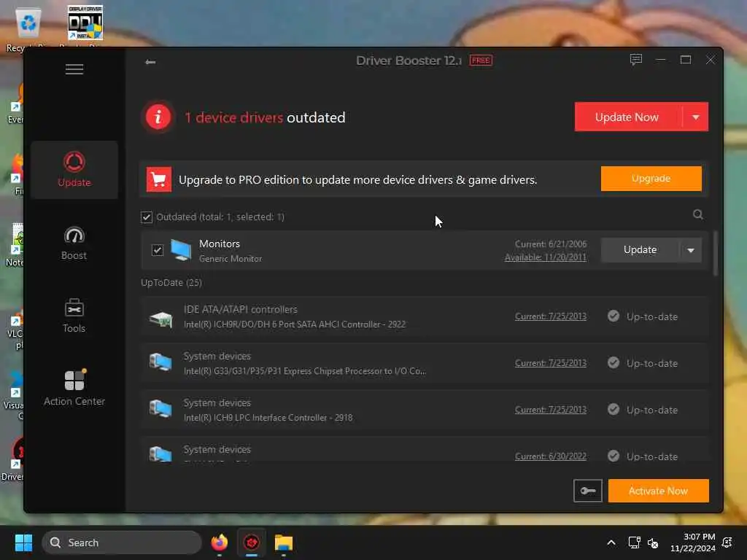
Task: Click the Activate Now button
Action: [x=658, y=491]
